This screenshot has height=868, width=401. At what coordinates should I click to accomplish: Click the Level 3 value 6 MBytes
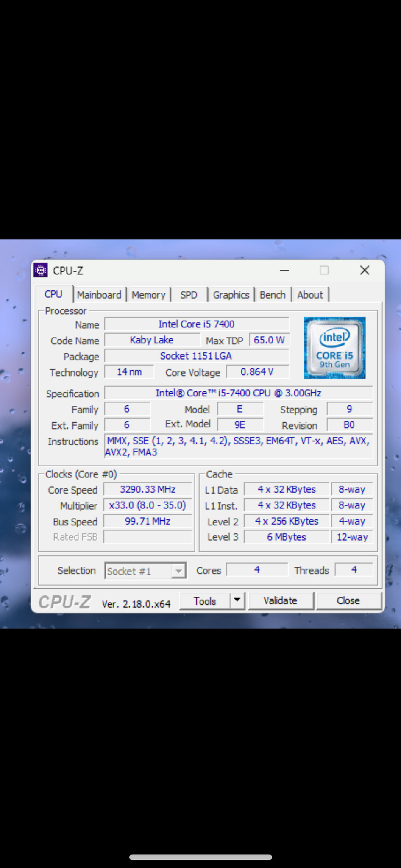click(x=287, y=537)
